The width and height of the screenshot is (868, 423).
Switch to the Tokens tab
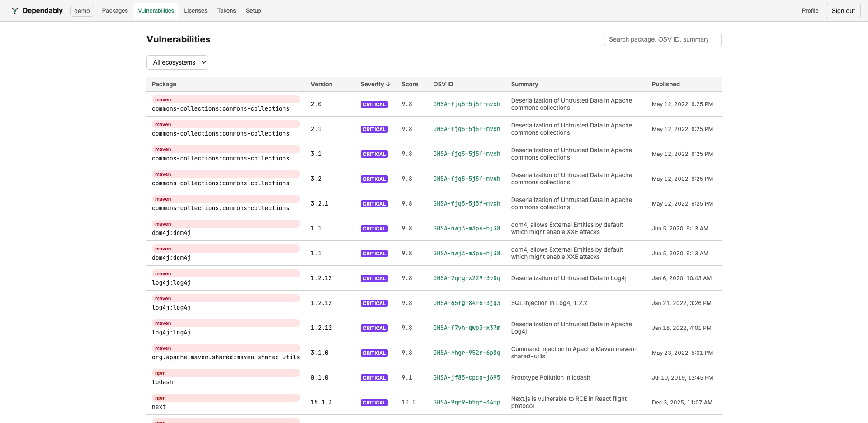226,11
